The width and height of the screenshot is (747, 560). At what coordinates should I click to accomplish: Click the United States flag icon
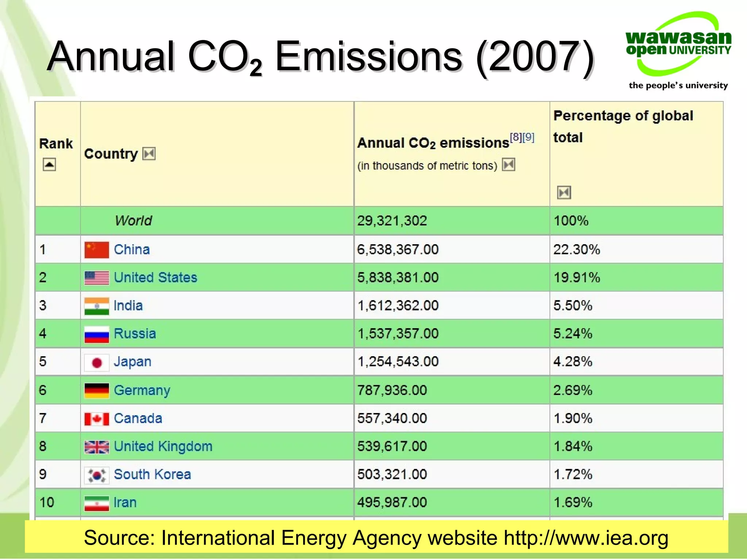96,278
